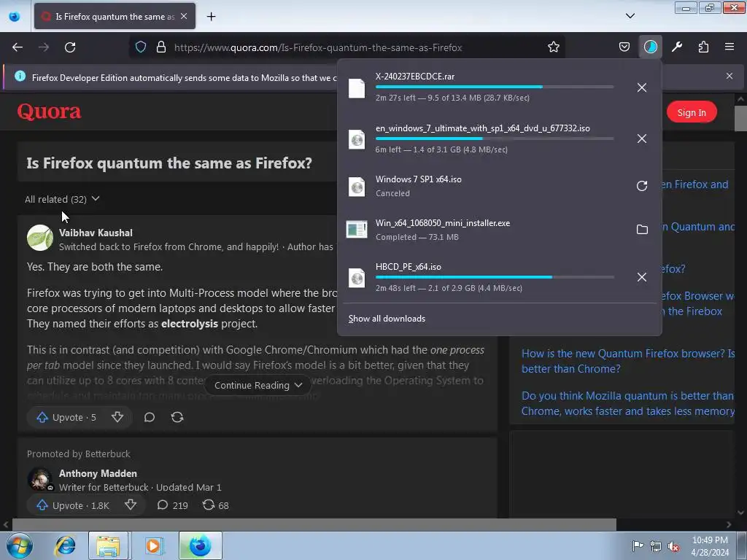
Task: Click Show all downloads
Action: (387, 319)
